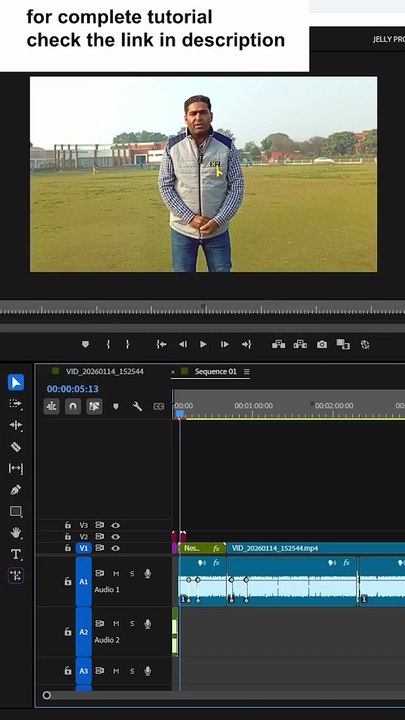Open the Comparison View button
The height and width of the screenshot is (720, 405).
click(x=343, y=344)
